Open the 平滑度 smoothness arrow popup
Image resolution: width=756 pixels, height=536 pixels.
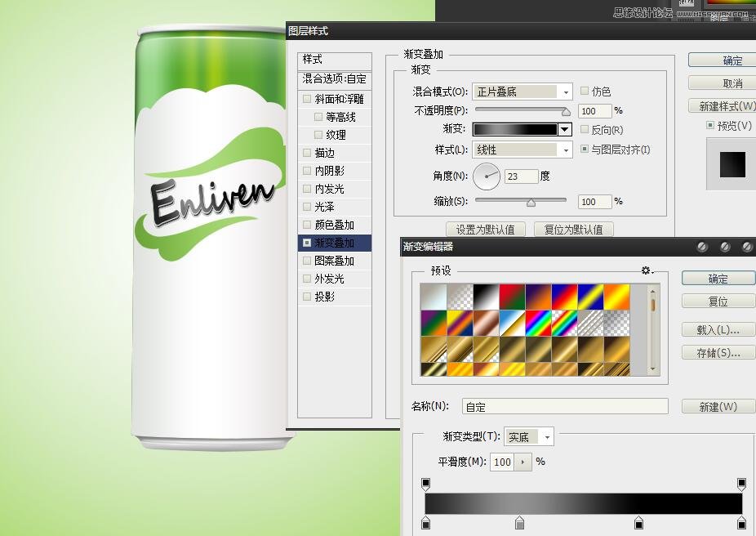523,462
